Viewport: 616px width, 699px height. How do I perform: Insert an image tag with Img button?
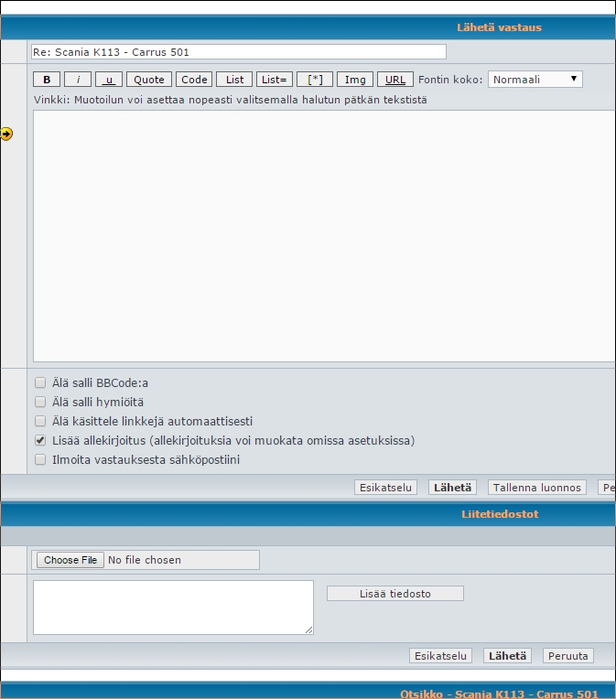coord(355,80)
